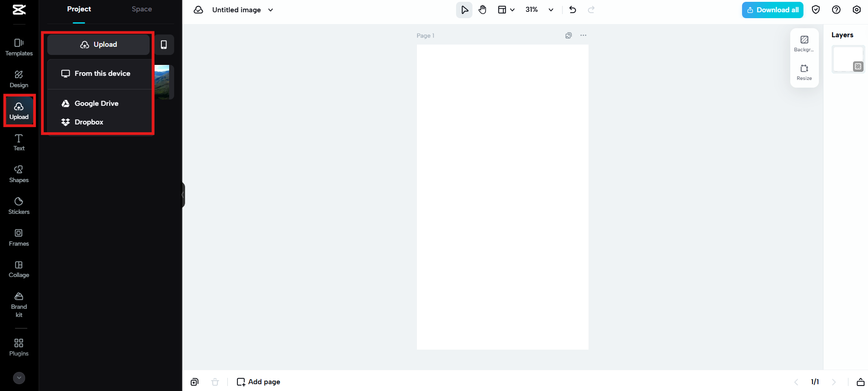Go to next page arrow
The width and height of the screenshot is (868, 391).
pos(834,382)
